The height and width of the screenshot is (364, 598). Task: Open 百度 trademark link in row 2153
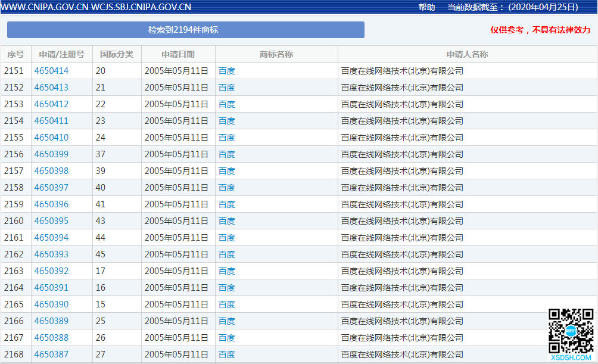click(226, 104)
